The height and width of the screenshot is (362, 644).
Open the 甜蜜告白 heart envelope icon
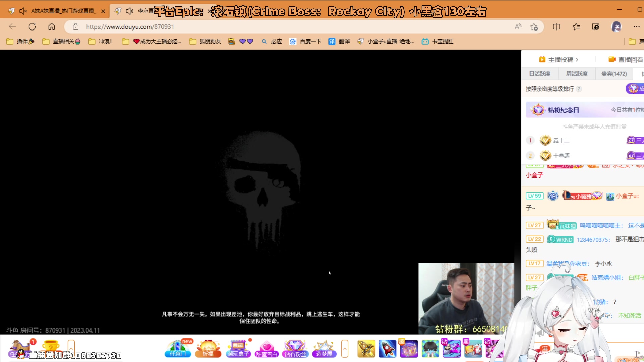267,349
